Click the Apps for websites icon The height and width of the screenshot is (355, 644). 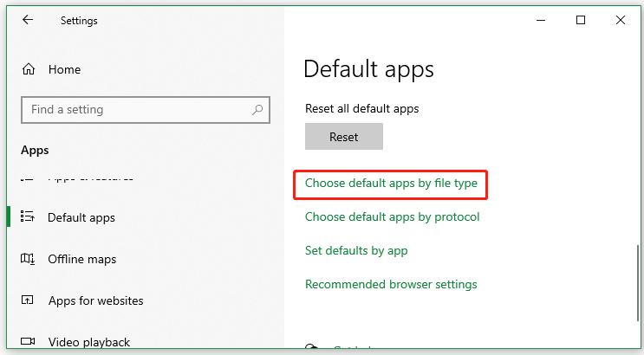[x=28, y=300]
